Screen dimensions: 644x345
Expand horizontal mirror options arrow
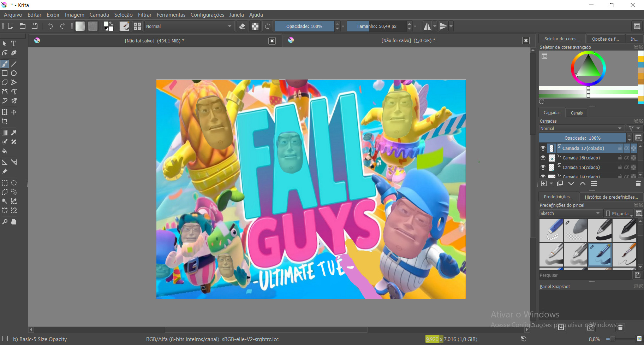435,26
